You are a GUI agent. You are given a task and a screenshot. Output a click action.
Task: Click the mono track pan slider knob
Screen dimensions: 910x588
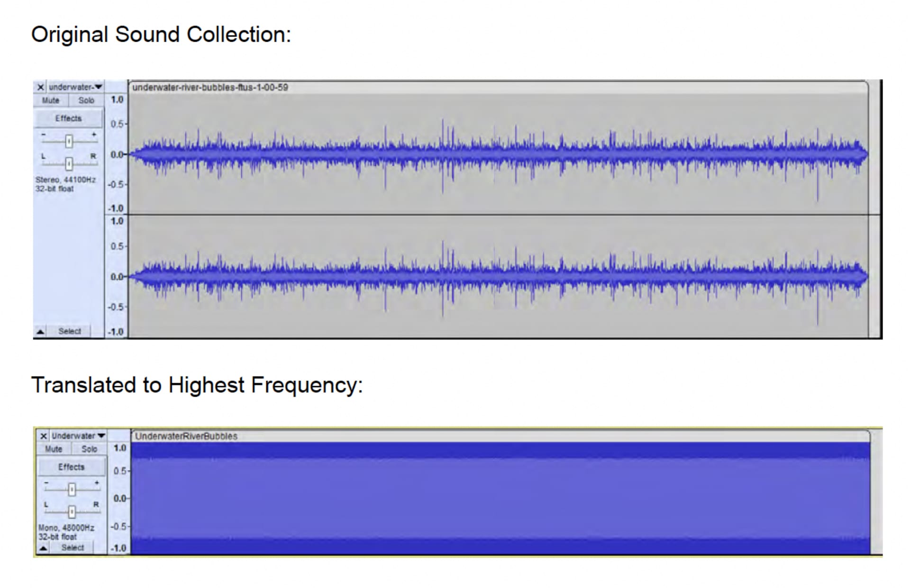coord(72,512)
